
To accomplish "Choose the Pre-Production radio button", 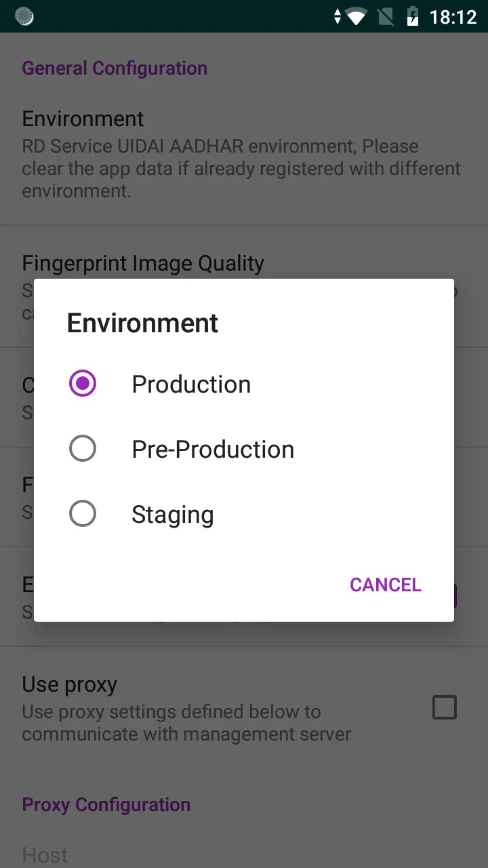I will tap(83, 449).
